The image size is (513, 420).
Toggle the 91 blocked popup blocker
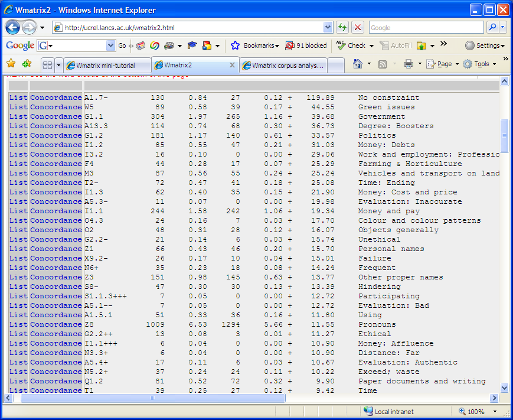306,45
